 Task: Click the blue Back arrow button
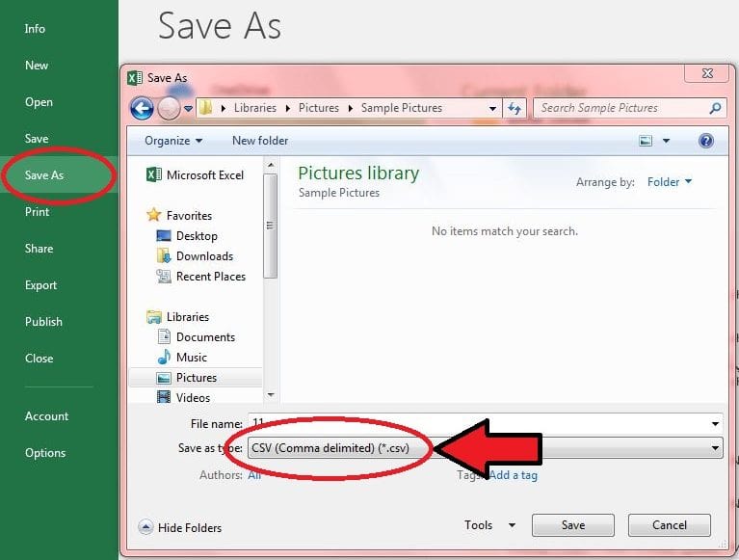click(x=143, y=109)
